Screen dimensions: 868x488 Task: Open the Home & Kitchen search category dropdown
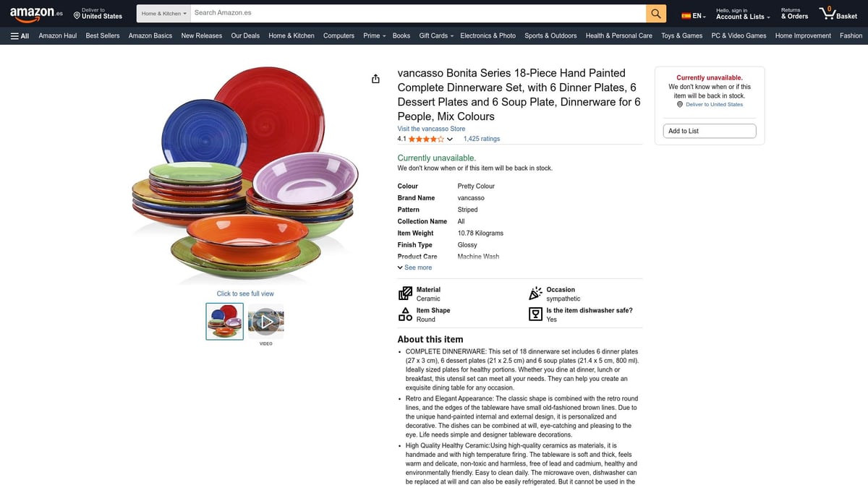click(x=163, y=13)
